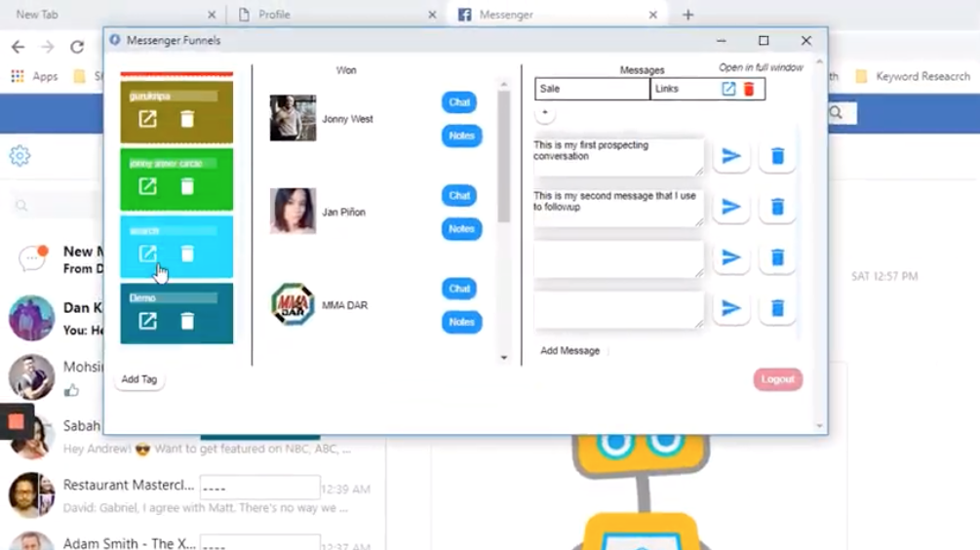Open Chat with MMA DAR
980x550 pixels.
[458, 289]
